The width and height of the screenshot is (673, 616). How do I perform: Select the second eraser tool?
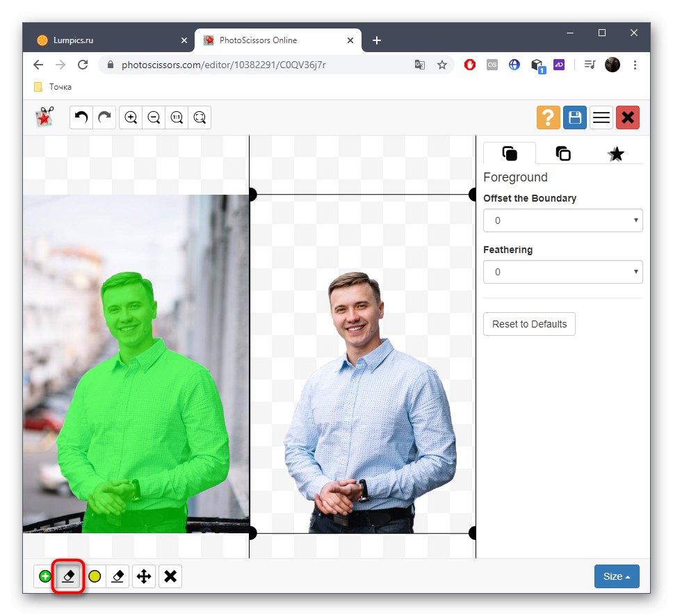point(117,576)
